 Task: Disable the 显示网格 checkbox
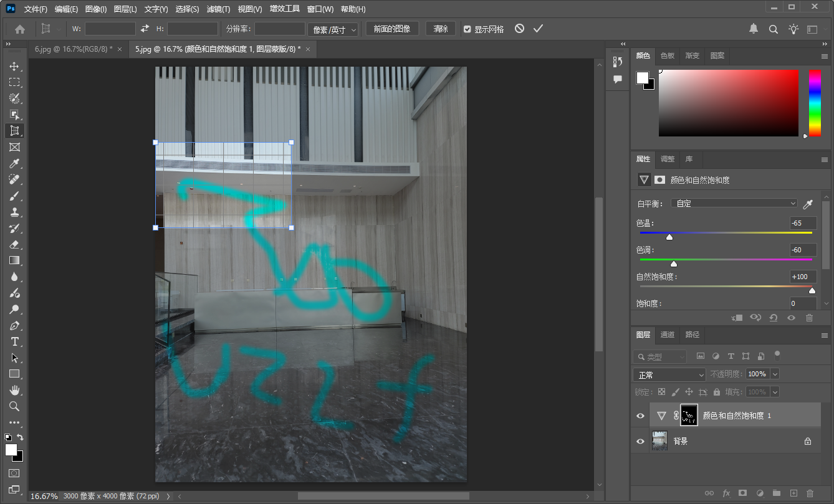(x=467, y=28)
